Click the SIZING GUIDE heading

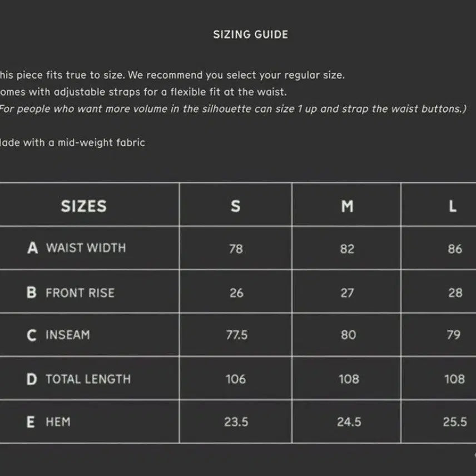(x=250, y=34)
